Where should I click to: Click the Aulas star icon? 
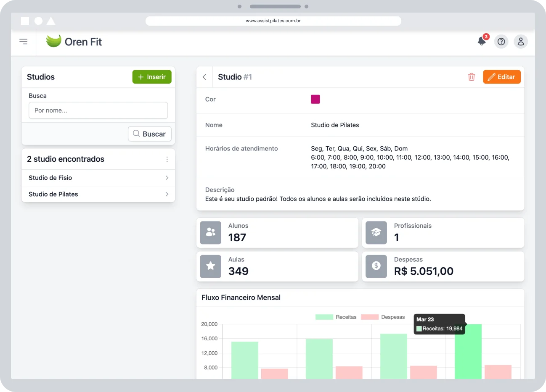pyautogui.click(x=210, y=266)
